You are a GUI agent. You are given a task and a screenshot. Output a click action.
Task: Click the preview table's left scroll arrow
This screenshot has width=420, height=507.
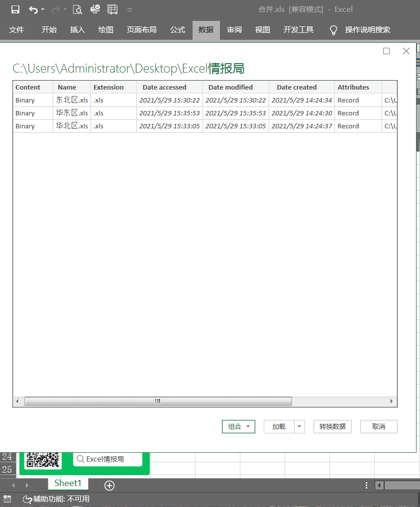coord(17,401)
